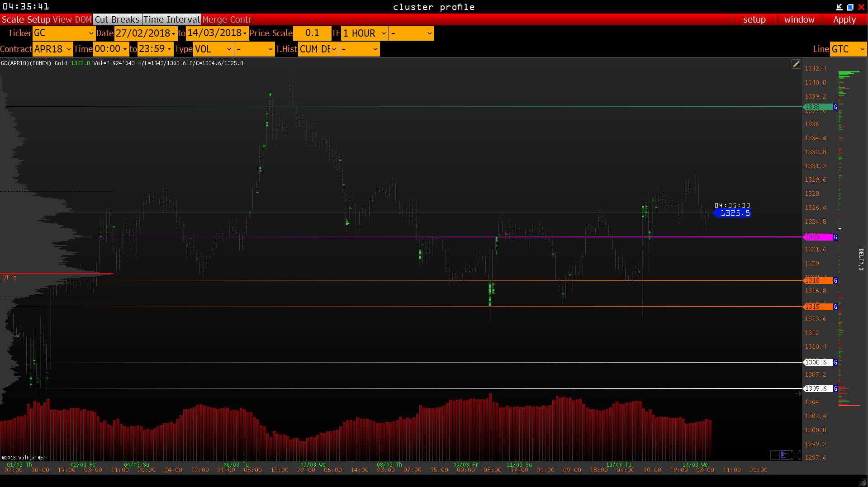Click the volume profile histogram icon
The image size is (868, 487).
click(785, 455)
